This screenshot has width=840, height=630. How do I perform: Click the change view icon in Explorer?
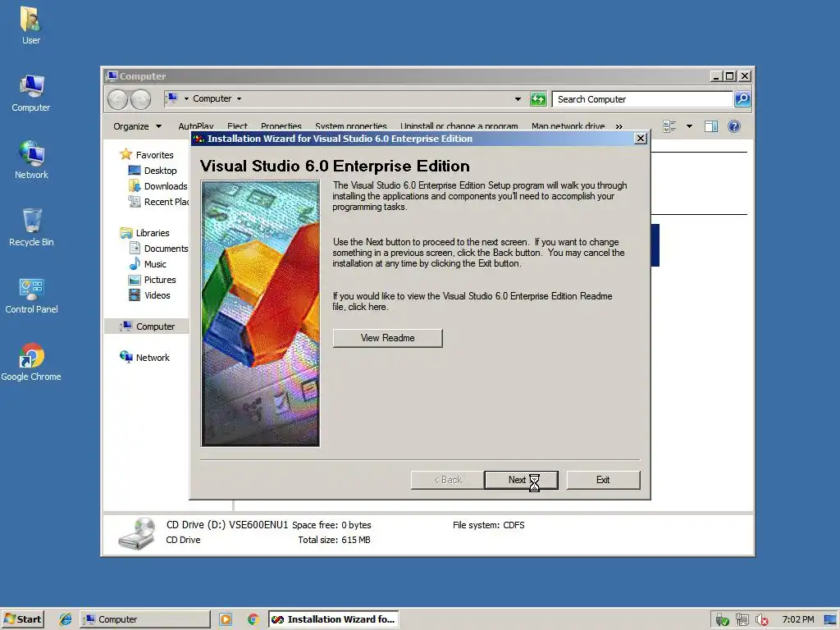click(669, 126)
